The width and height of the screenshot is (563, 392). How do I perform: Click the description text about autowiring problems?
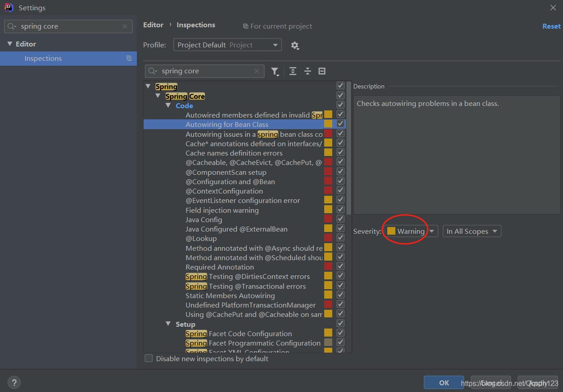[428, 103]
